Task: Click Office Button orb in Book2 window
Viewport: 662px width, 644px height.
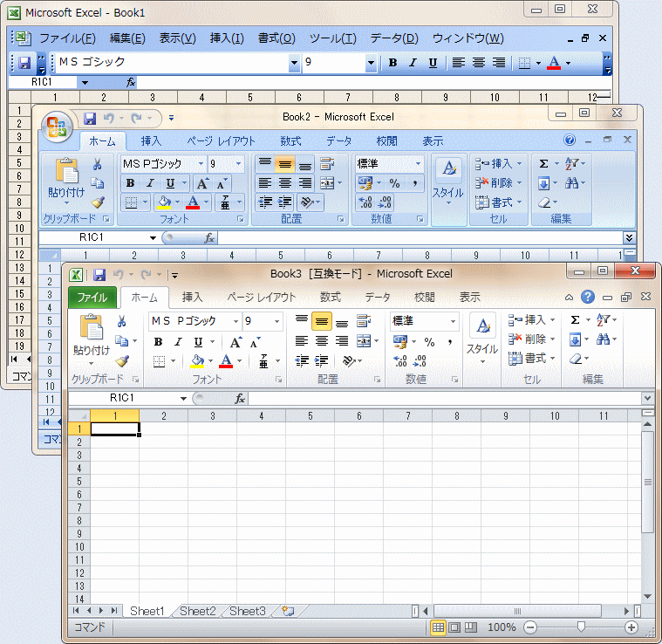Action: point(56,127)
